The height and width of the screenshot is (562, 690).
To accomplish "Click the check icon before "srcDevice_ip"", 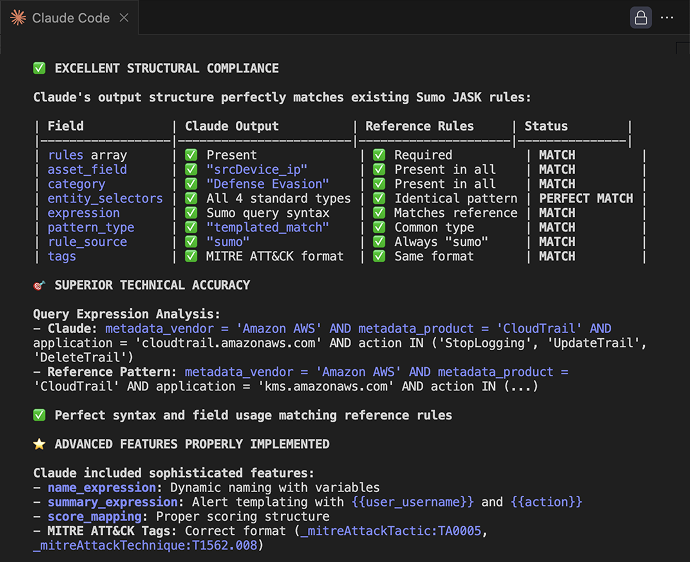I will tap(191, 169).
